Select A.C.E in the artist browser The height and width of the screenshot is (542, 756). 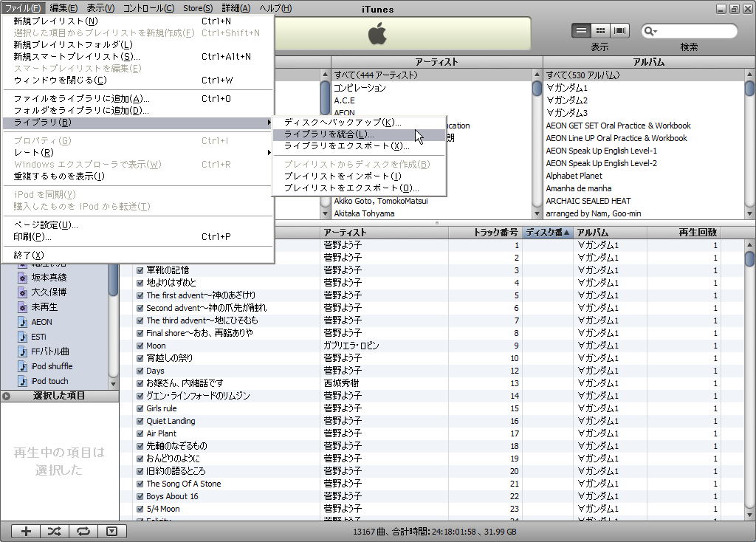tap(431, 100)
